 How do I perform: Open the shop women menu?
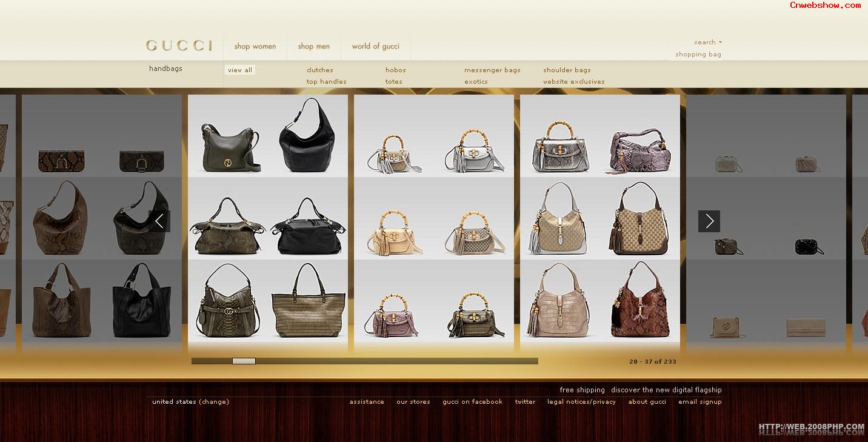pos(255,46)
